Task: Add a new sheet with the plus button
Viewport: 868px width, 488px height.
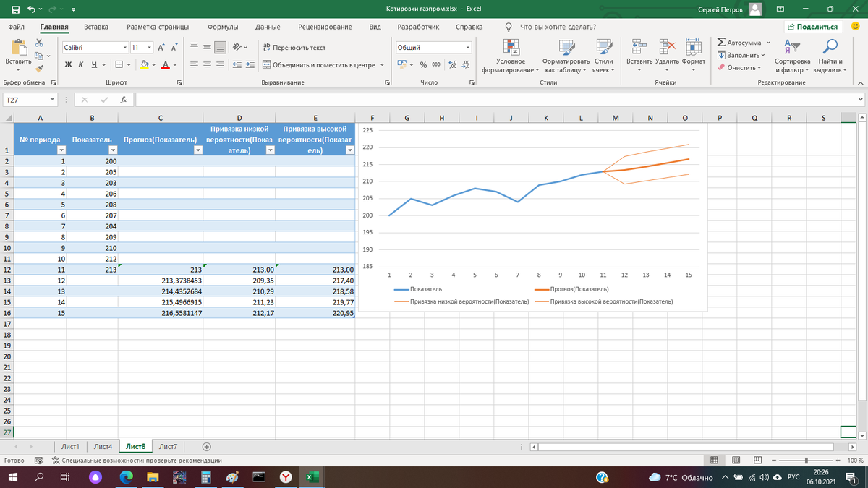Action: [207, 447]
